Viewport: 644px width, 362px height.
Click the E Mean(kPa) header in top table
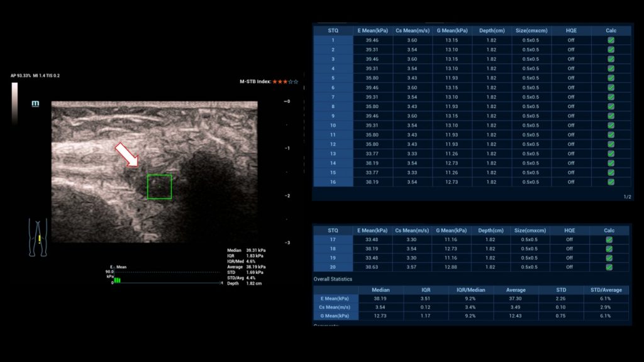click(372, 30)
